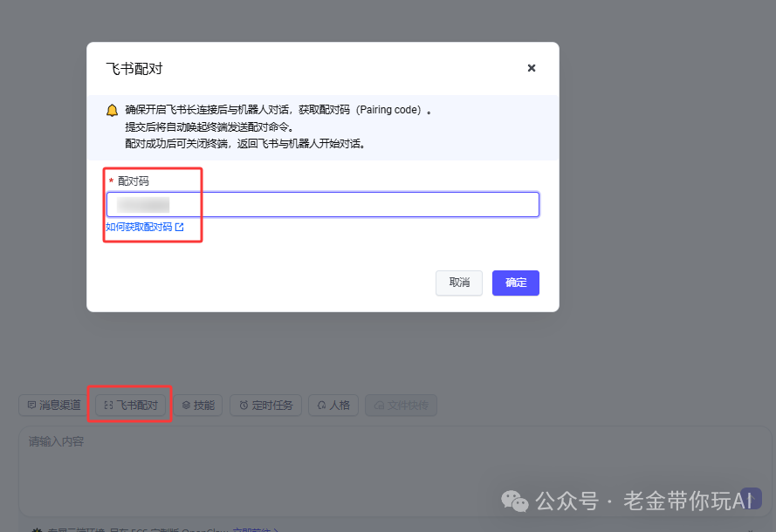Click the bell notice icon in dialog
This screenshot has height=532, width=776.
click(x=113, y=110)
